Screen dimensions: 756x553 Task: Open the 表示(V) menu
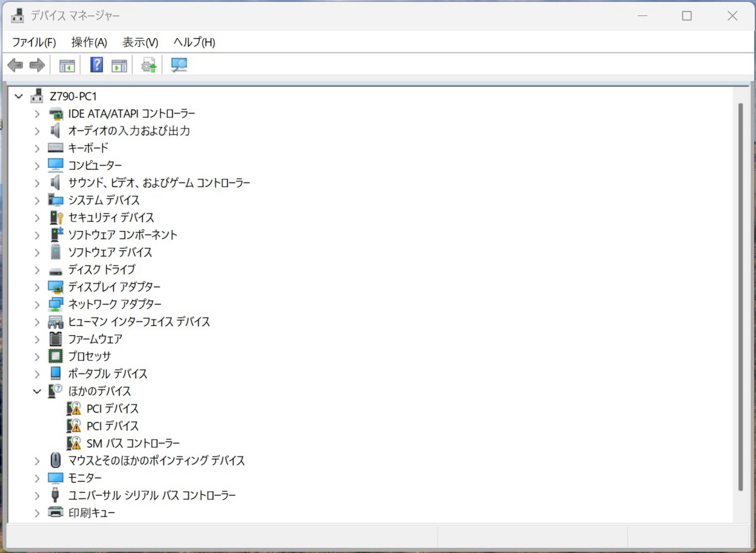[140, 42]
